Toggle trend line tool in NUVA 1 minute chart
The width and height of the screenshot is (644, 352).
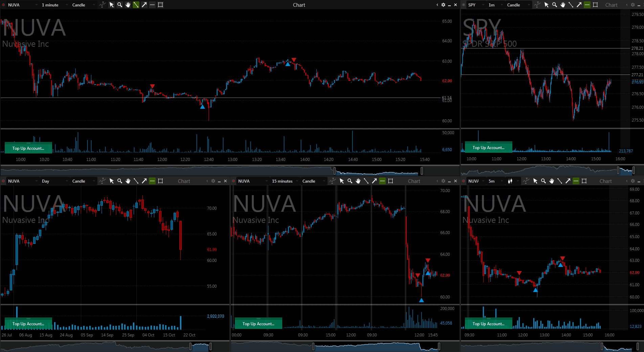(136, 5)
